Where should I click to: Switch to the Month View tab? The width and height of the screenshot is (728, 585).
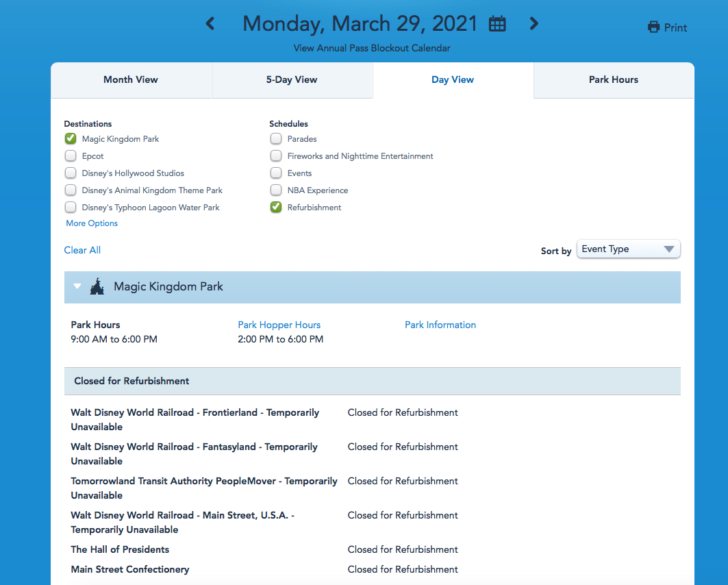pos(131,80)
